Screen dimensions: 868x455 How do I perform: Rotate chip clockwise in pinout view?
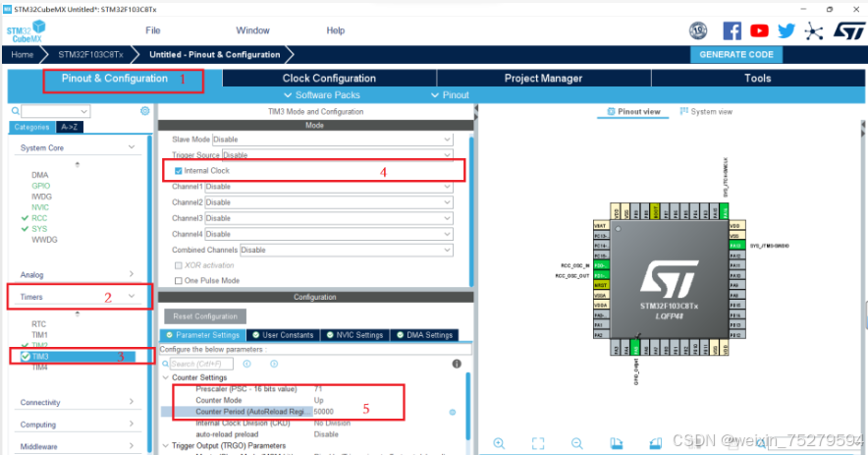(x=616, y=443)
